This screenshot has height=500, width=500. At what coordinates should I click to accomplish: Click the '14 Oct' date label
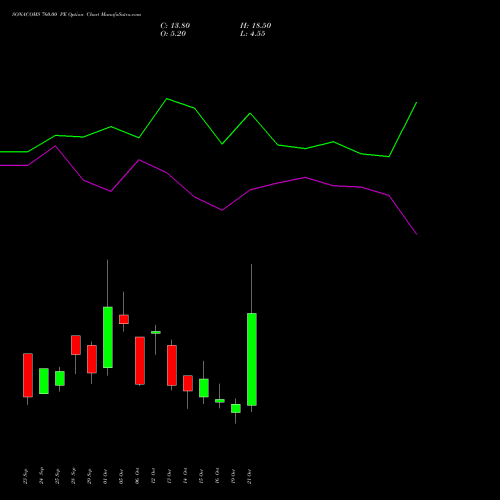[x=186, y=476]
